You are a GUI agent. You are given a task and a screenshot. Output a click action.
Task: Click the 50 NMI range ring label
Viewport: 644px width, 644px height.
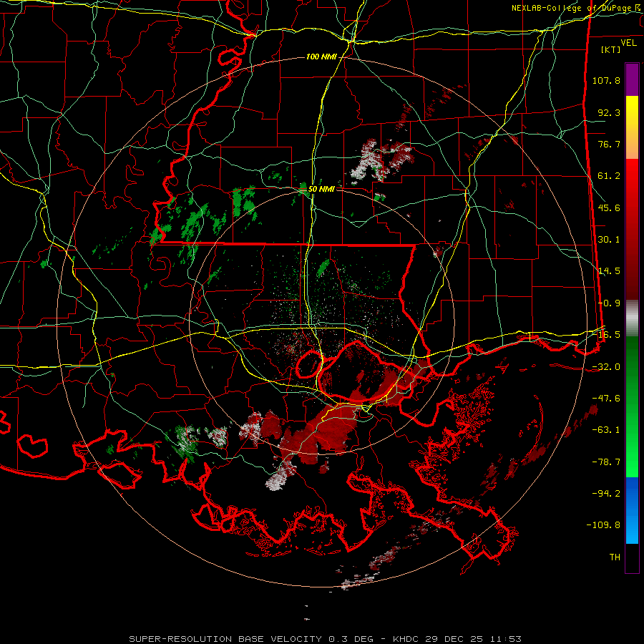pyautogui.click(x=321, y=189)
